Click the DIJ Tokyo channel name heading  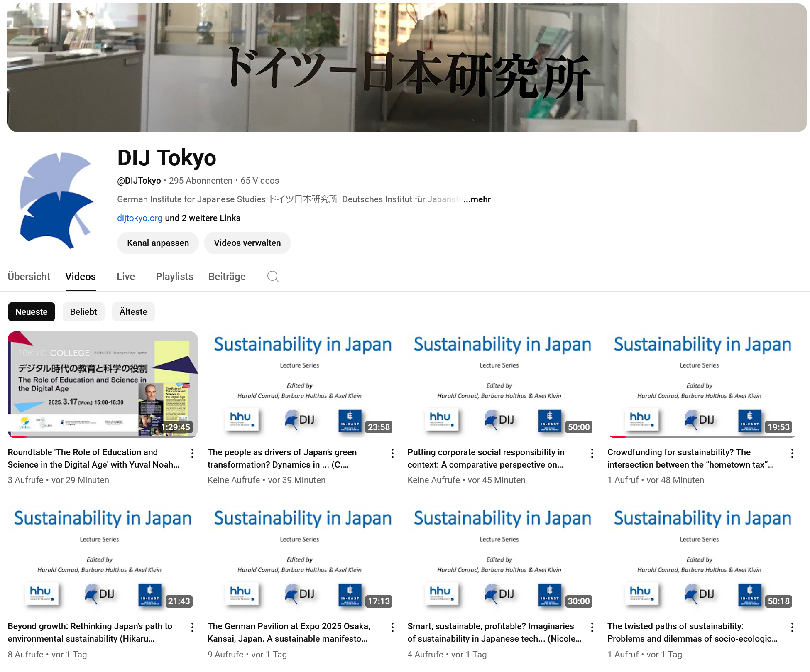166,158
